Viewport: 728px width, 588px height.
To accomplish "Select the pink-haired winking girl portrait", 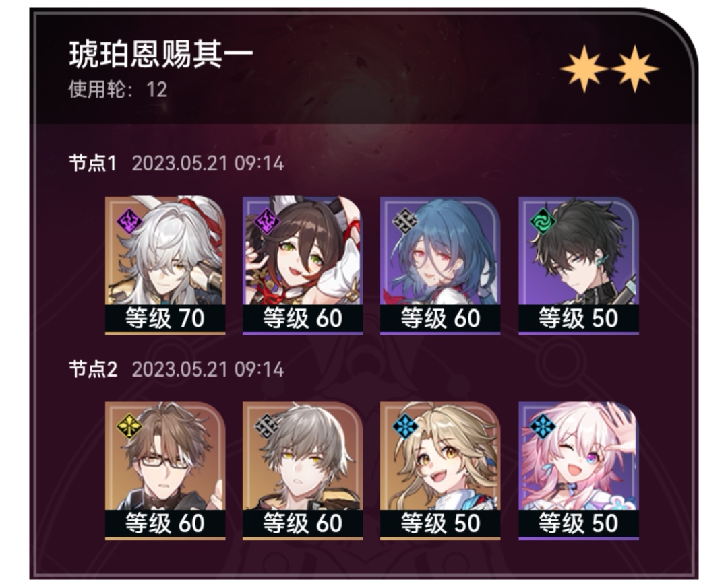I will [x=578, y=471].
